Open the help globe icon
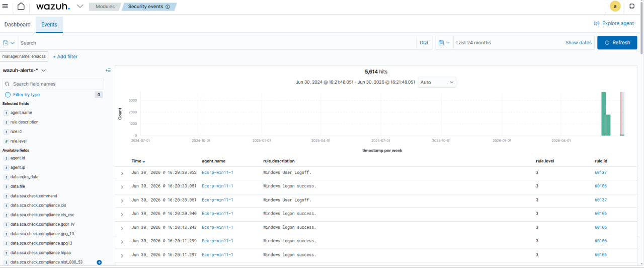The image size is (644, 268). [x=632, y=7]
